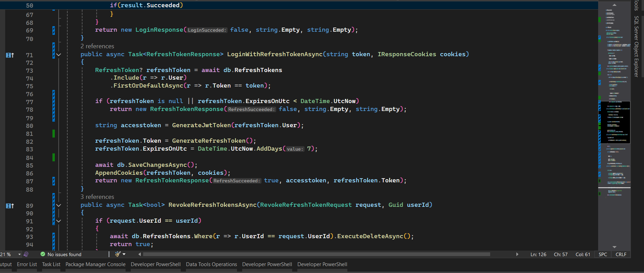The width and height of the screenshot is (644, 273).
Task: Click the GenerateRefreshToken call on line 82
Action: coord(209,141)
